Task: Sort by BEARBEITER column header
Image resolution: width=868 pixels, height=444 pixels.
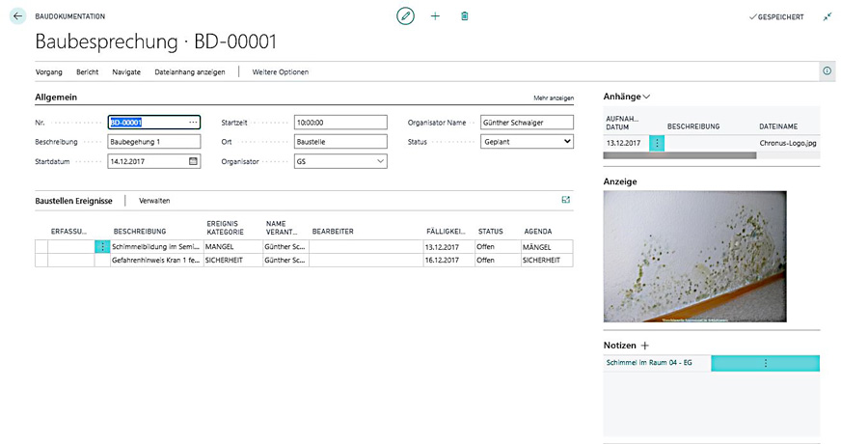Action: pos(333,232)
